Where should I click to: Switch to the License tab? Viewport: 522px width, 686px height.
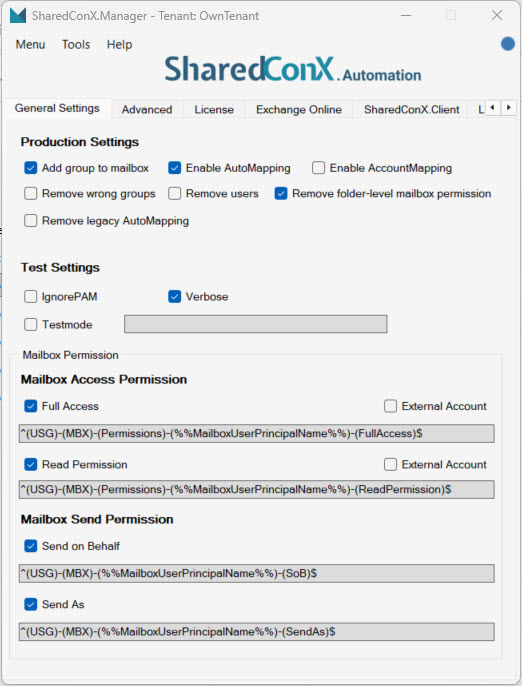pos(214,109)
